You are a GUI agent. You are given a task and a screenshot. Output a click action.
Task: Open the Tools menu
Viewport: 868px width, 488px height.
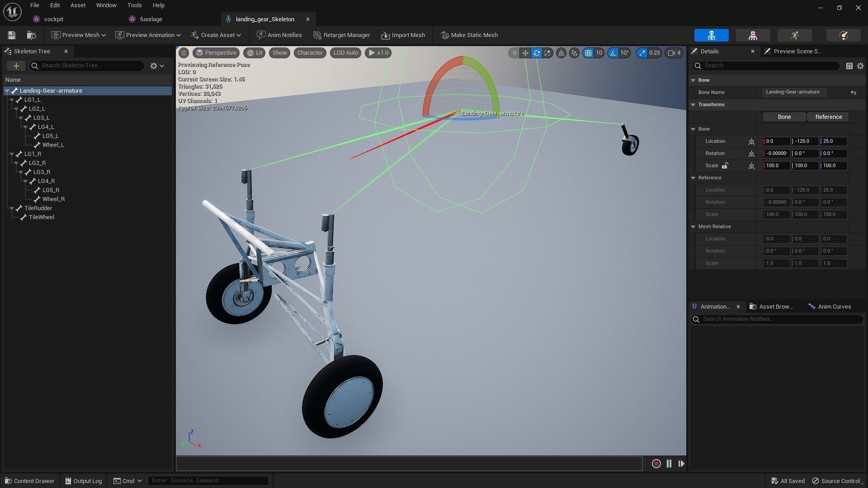click(x=134, y=5)
